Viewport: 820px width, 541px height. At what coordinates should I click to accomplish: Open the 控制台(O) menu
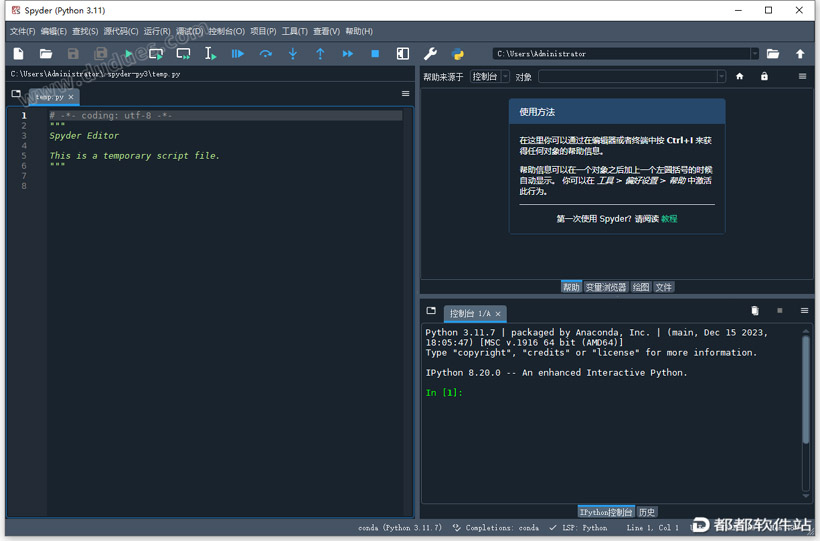[226, 31]
